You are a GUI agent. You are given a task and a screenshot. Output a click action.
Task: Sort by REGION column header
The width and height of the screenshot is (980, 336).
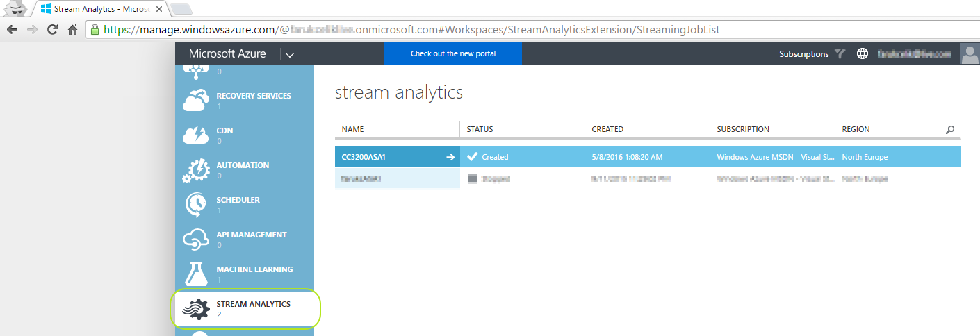pyautogui.click(x=887, y=129)
